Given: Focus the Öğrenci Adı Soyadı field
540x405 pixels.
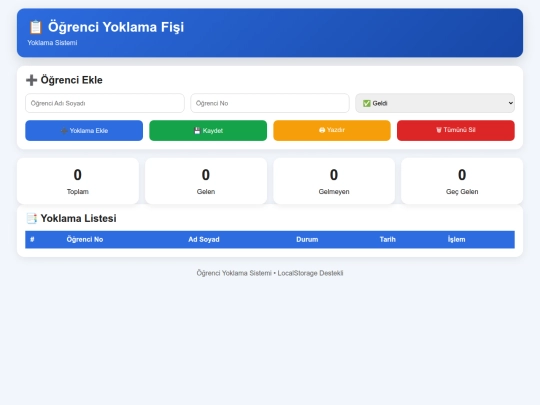Looking at the screenshot, I should pyautogui.click(x=105, y=103).
